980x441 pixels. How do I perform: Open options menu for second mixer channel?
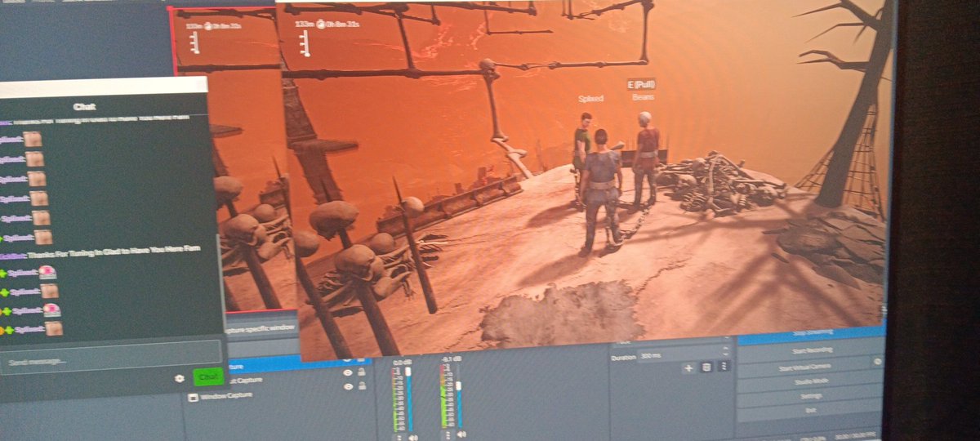pyautogui.click(x=448, y=435)
